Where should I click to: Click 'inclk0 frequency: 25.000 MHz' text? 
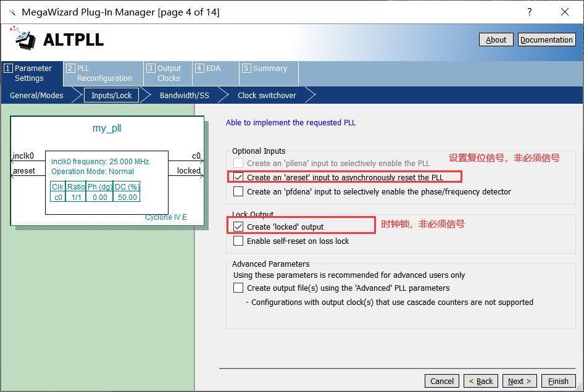point(100,162)
